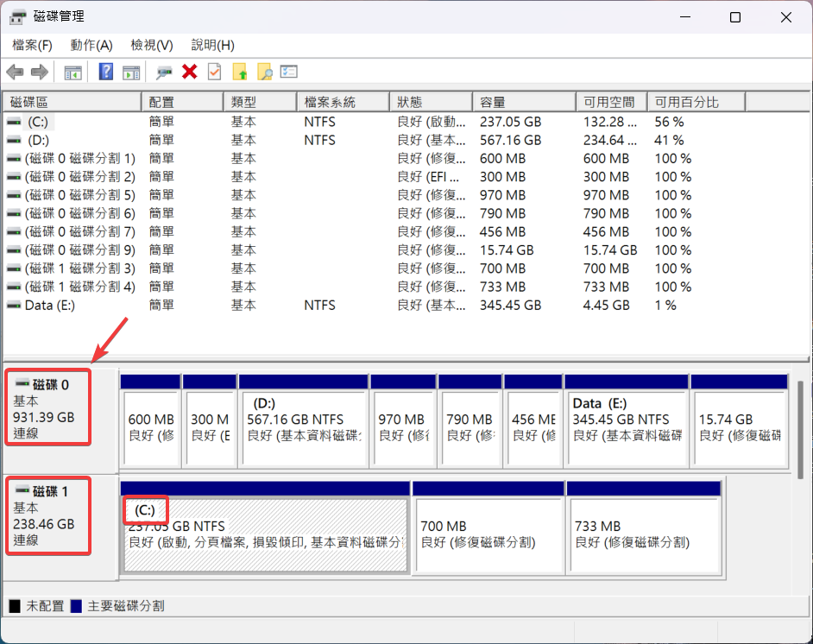The height and width of the screenshot is (644, 813).
Task: Click the folder with green arrow icon
Action: (240, 72)
